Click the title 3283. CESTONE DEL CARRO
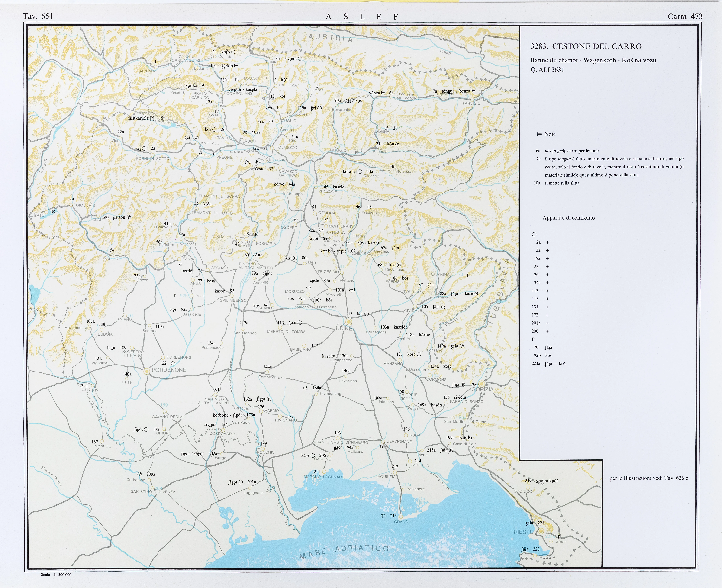Image resolution: width=722 pixels, height=588 pixels. click(x=586, y=46)
